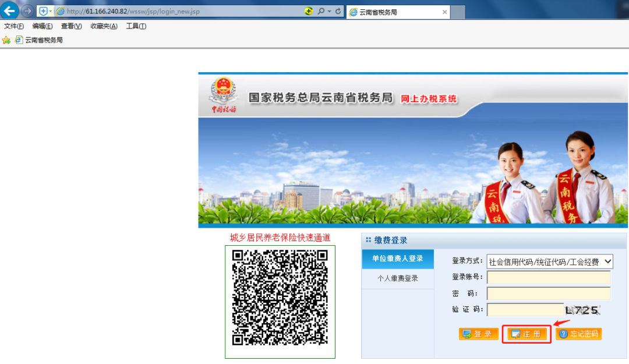Screen dimensions: 629x364
Task: Click the 忘记密码 button
Action: [x=579, y=334]
